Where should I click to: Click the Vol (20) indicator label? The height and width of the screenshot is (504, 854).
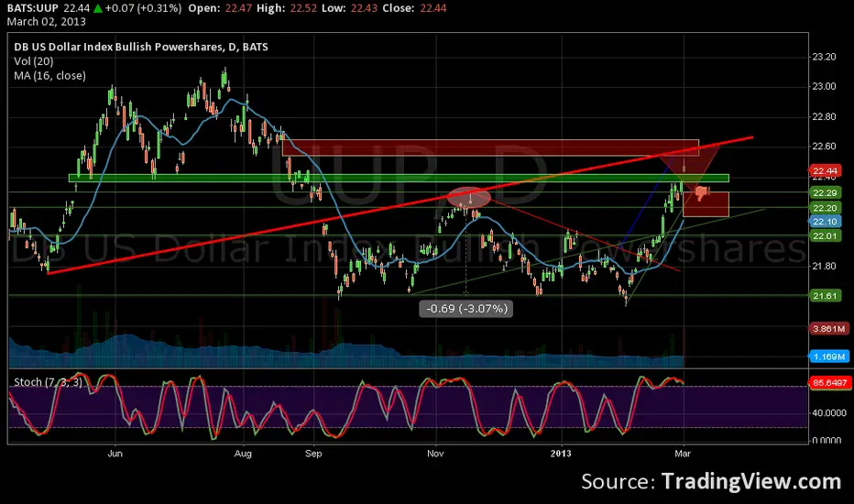[34, 61]
